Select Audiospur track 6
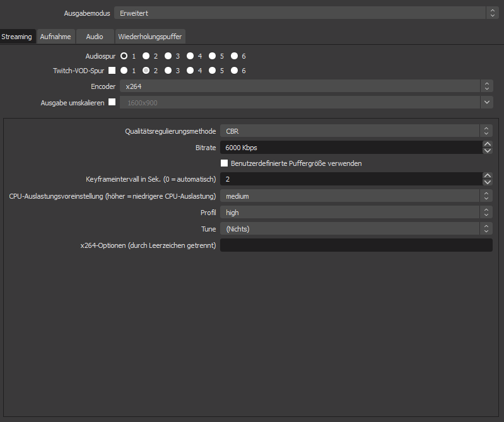Screen dimensions: 504x422 (234, 56)
